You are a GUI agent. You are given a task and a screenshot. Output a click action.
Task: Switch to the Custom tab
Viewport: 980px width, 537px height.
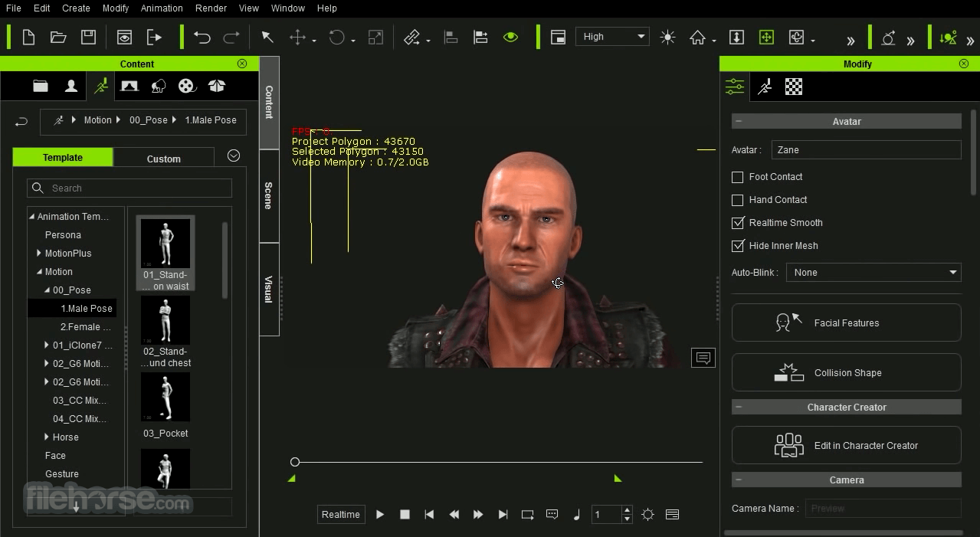(x=163, y=159)
